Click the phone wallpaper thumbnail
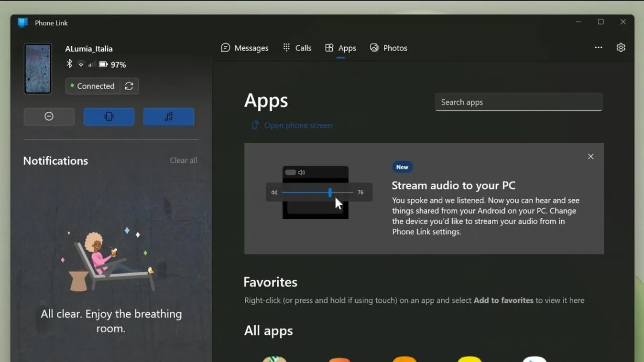 (x=38, y=69)
